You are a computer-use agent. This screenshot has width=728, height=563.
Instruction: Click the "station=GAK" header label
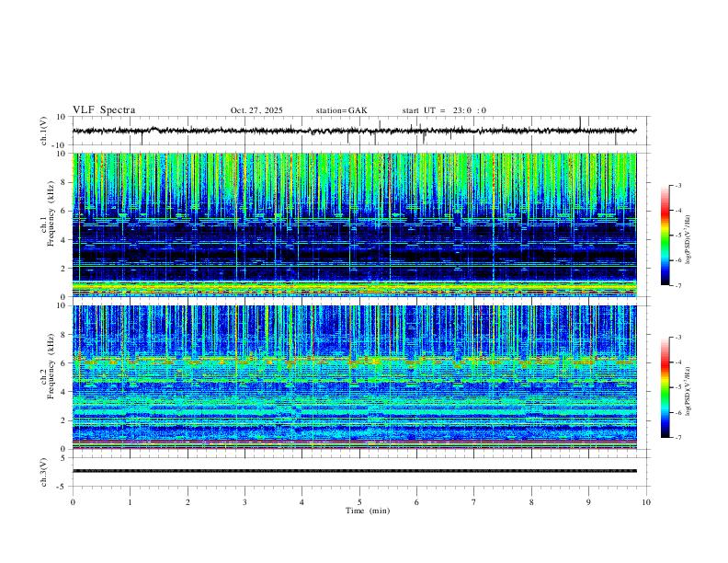tap(341, 110)
